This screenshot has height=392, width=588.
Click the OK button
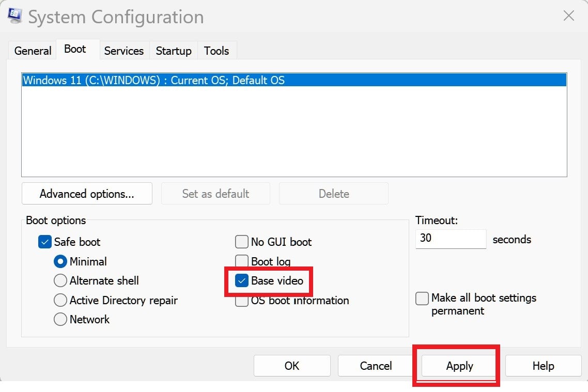[x=292, y=366]
